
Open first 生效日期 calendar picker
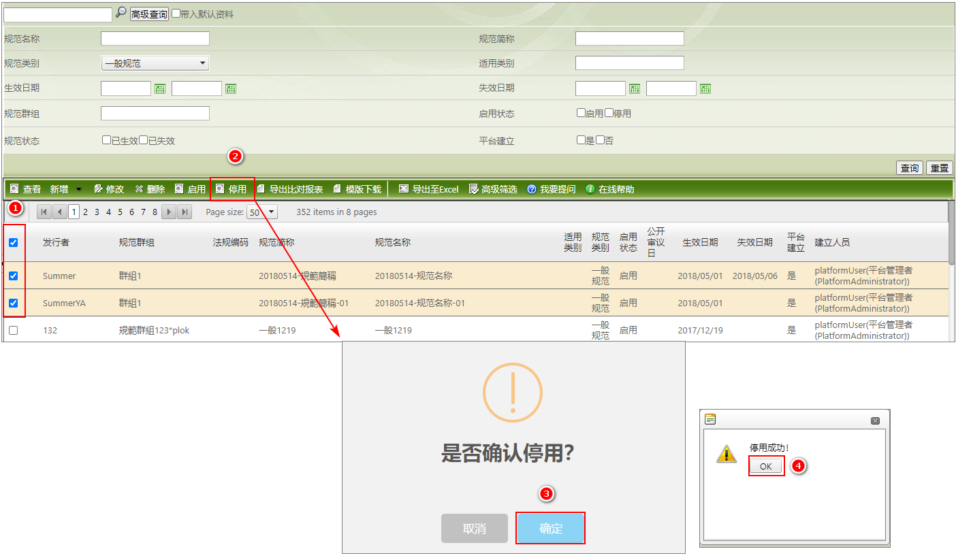[x=160, y=88]
